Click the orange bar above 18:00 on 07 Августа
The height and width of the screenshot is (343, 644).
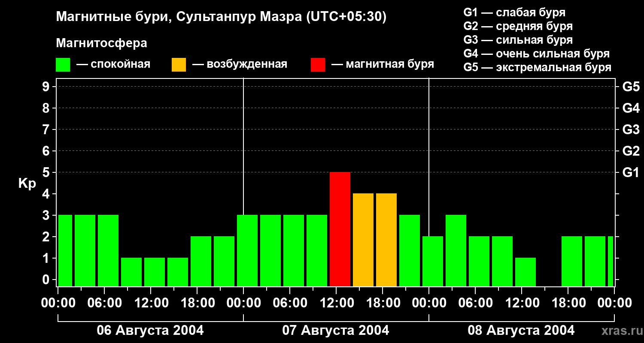click(x=386, y=240)
